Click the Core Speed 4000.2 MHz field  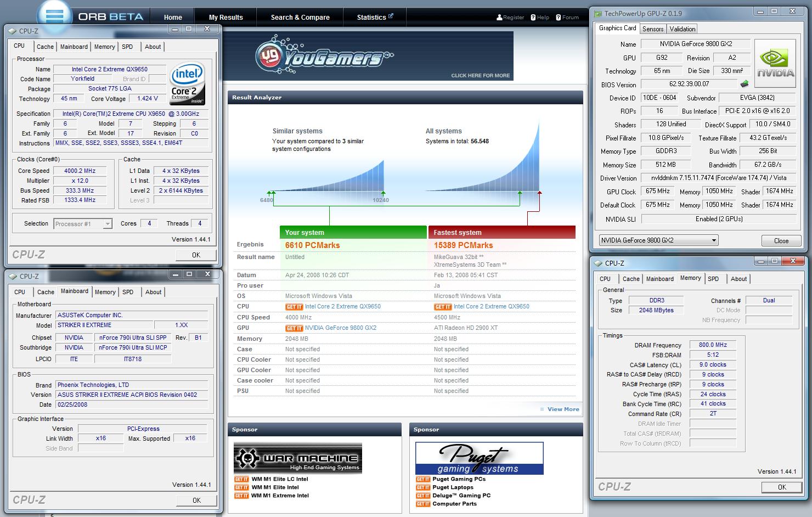coord(80,171)
